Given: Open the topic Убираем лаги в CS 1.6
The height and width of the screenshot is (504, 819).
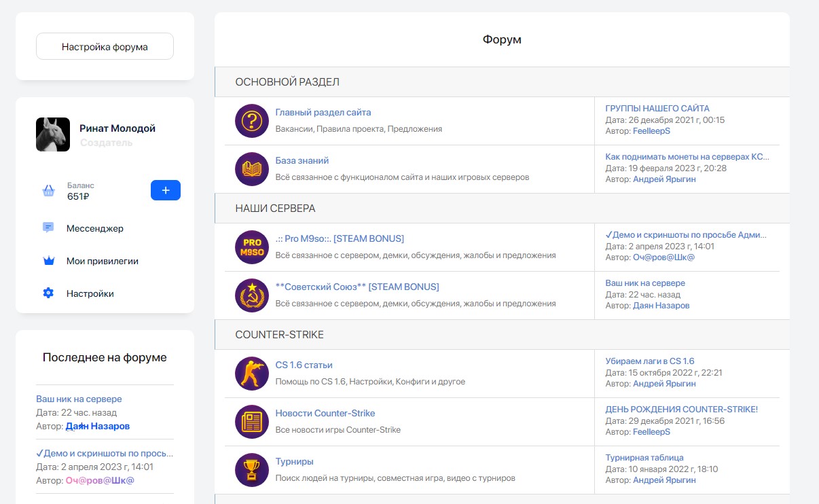Looking at the screenshot, I should pos(649,361).
